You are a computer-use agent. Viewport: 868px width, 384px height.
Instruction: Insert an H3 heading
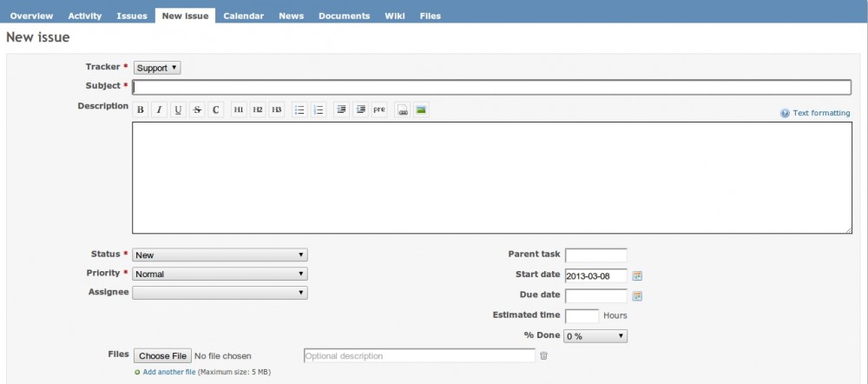click(x=276, y=110)
